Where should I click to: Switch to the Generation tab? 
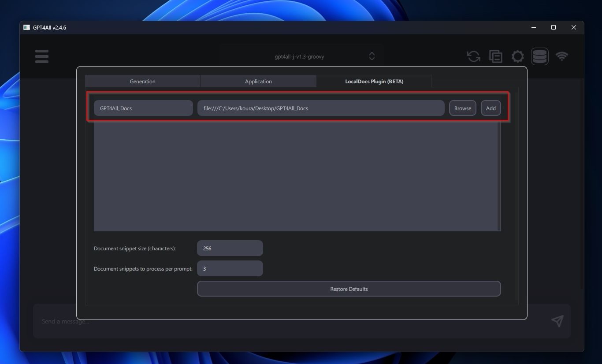point(142,81)
